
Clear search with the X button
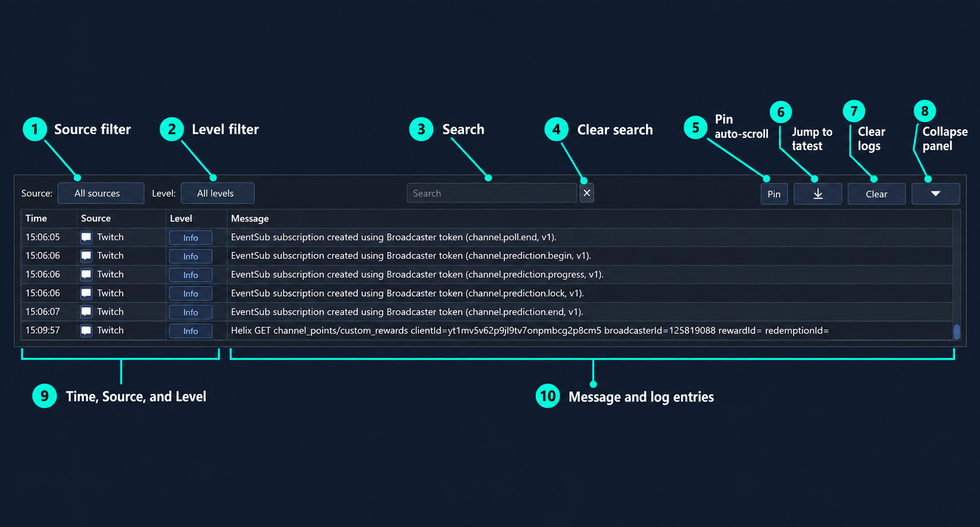pos(587,193)
